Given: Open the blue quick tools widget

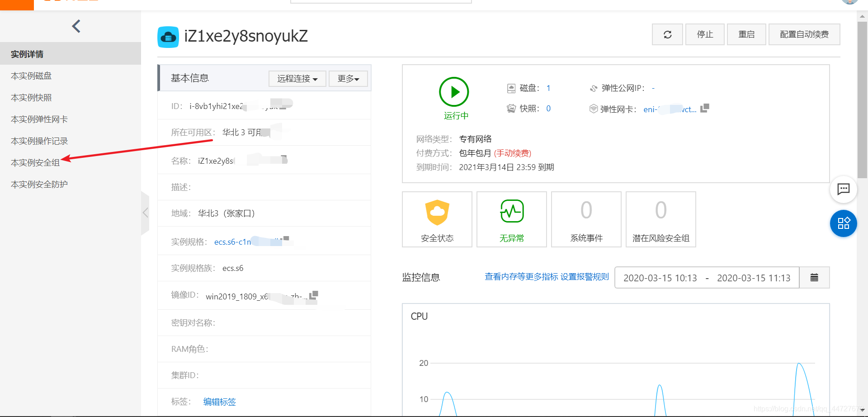Looking at the screenshot, I should [844, 223].
